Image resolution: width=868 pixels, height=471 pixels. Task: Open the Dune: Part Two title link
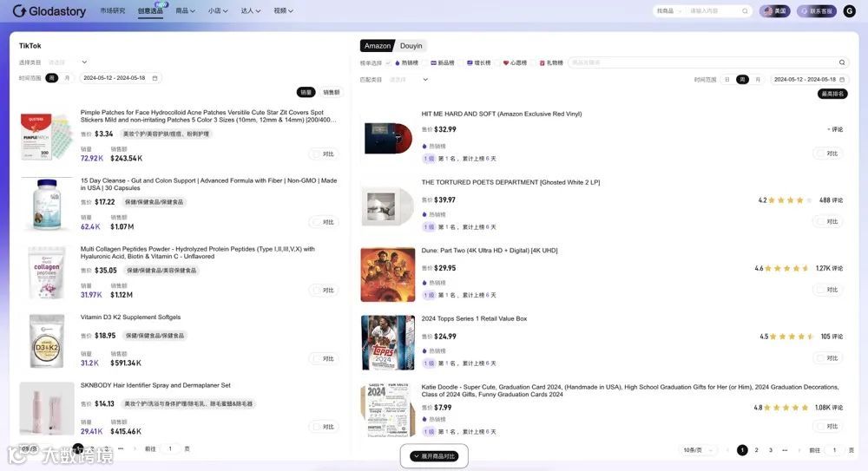pyautogui.click(x=490, y=251)
